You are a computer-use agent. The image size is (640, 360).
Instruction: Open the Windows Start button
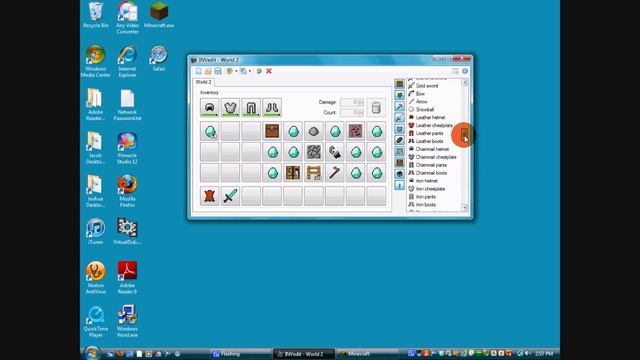click(x=92, y=353)
